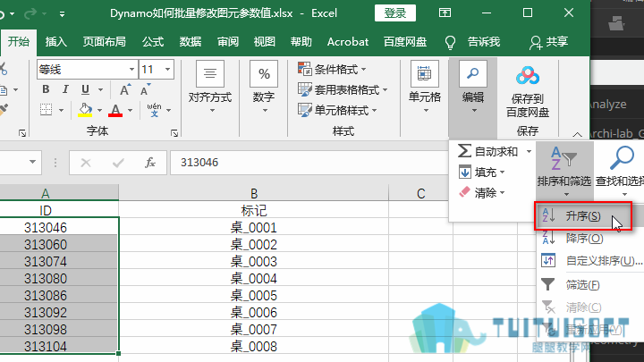Confirm formula entry with checkmark

click(x=118, y=163)
